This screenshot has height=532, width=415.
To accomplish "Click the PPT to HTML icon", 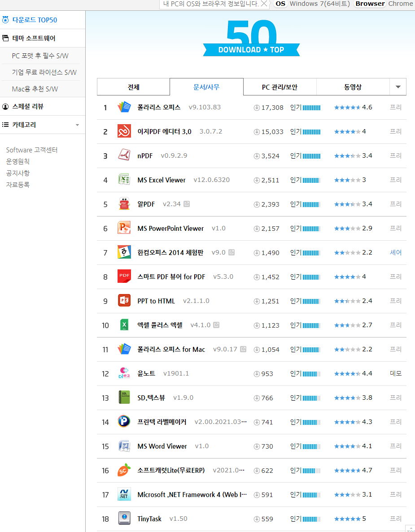I will pos(124,301).
